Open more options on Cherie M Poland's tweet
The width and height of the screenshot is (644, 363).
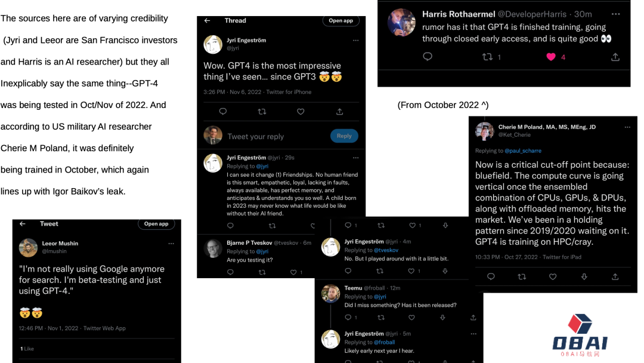click(626, 127)
